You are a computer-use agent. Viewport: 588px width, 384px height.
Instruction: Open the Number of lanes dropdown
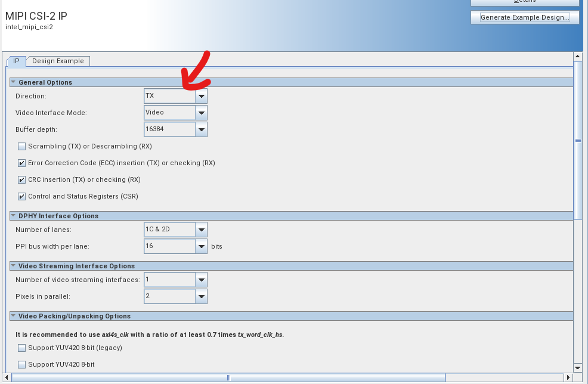pyautogui.click(x=202, y=230)
